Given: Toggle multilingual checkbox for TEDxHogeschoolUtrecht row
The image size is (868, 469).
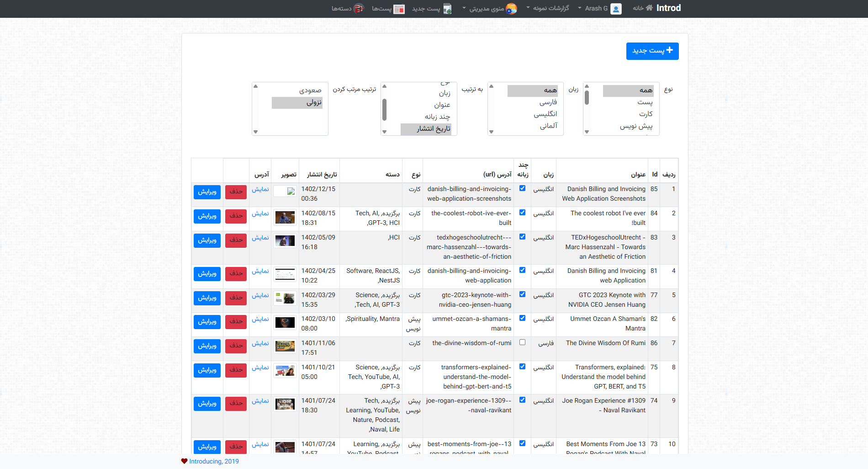Looking at the screenshot, I should (523, 237).
